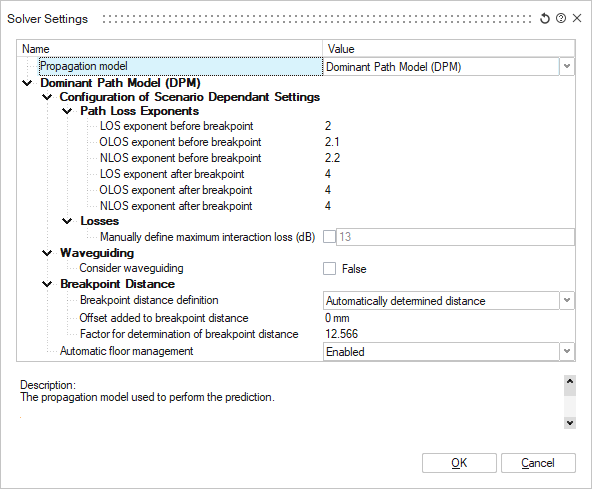Click the reset settings icon in title bar
The width and height of the screenshot is (592, 489).
coord(544,18)
